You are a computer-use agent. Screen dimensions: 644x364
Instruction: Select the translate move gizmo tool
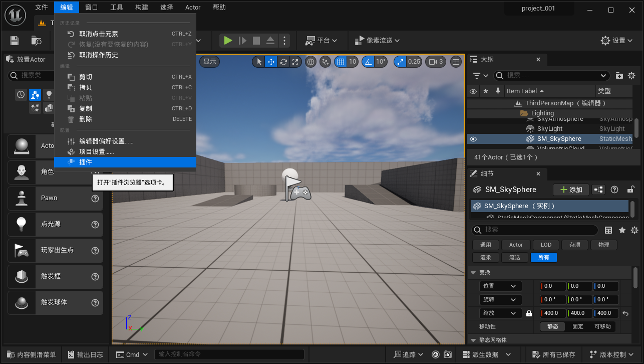pyautogui.click(x=271, y=62)
